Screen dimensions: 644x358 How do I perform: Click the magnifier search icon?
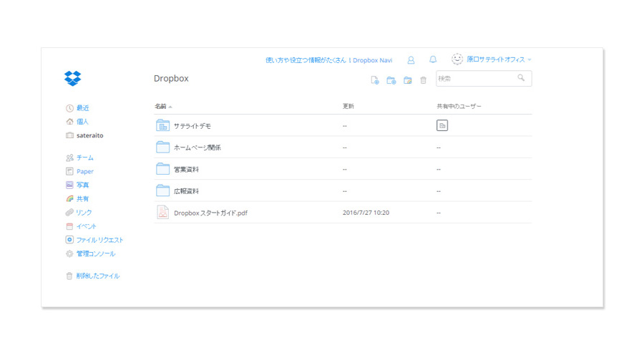click(521, 77)
